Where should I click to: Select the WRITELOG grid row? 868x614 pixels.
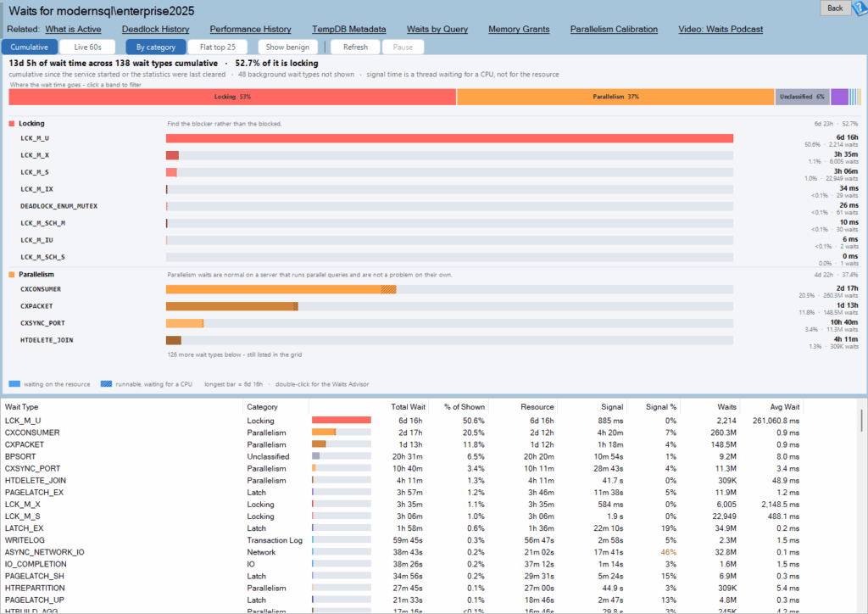pos(403,540)
